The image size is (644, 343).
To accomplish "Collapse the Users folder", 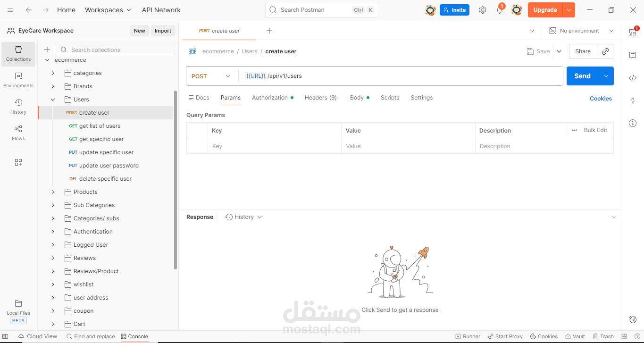I will click(53, 99).
